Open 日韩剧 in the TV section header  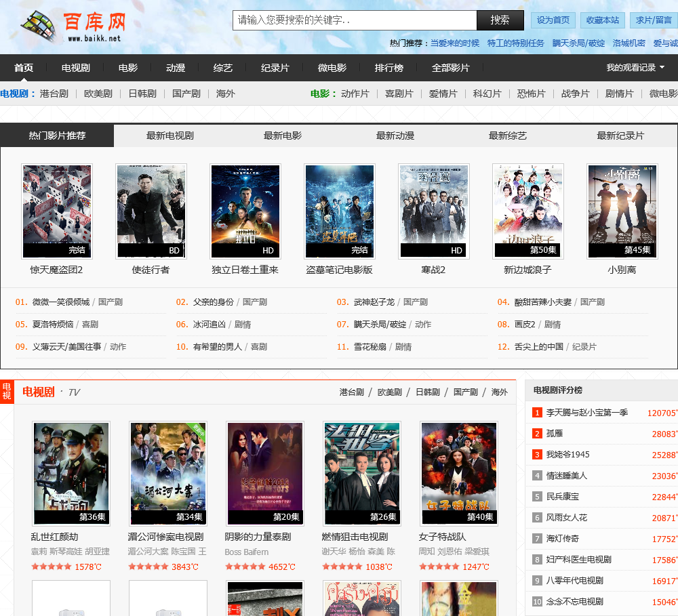pos(428,392)
